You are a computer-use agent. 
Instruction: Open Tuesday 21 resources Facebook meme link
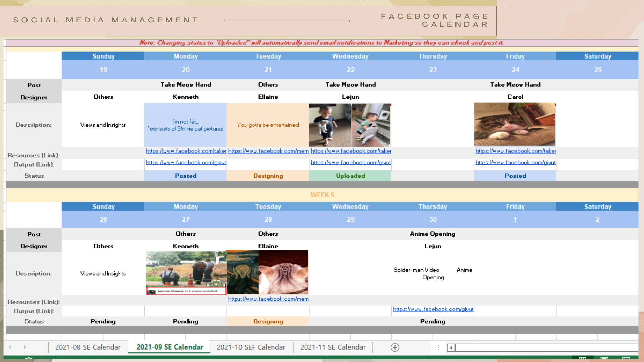(268, 151)
